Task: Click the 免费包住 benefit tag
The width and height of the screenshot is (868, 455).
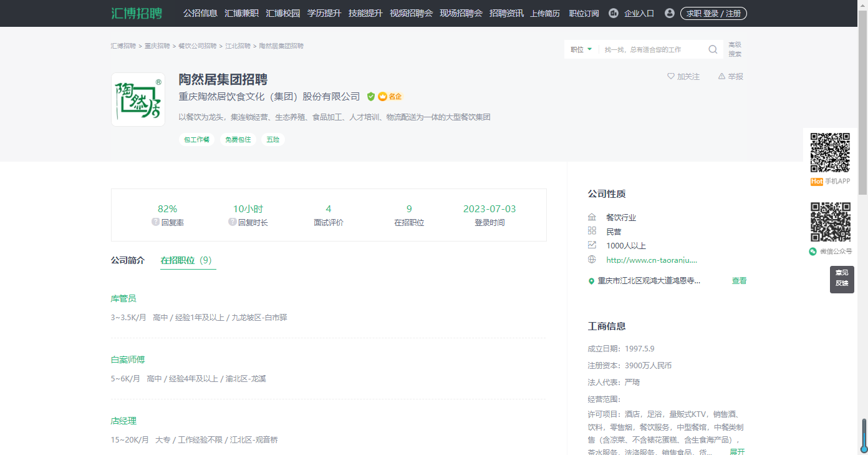Action: 238,139
